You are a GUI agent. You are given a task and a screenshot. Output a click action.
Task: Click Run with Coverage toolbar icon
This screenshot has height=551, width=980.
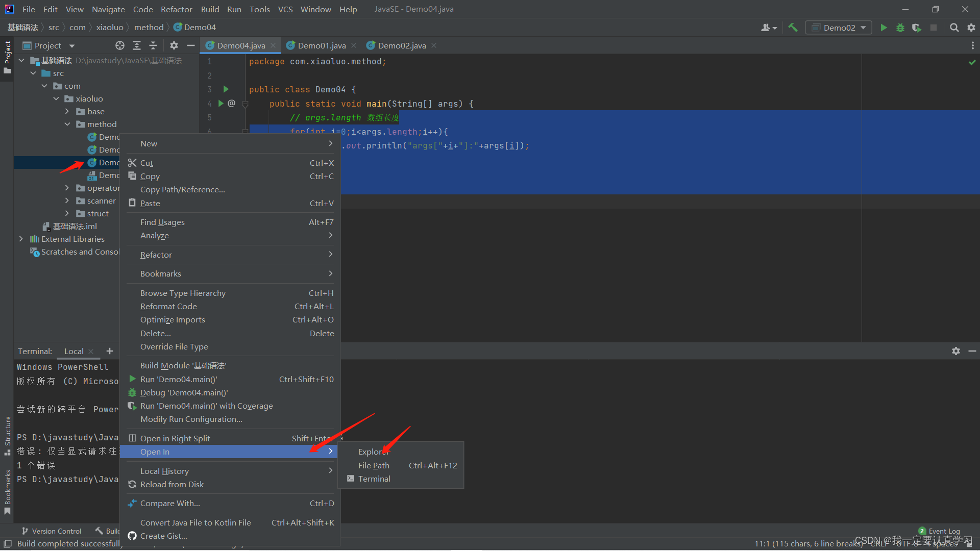pyautogui.click(x=917, y=28)
